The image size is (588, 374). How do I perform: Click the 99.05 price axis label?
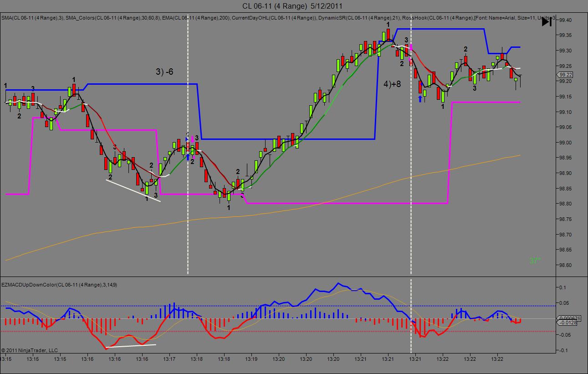566,127
